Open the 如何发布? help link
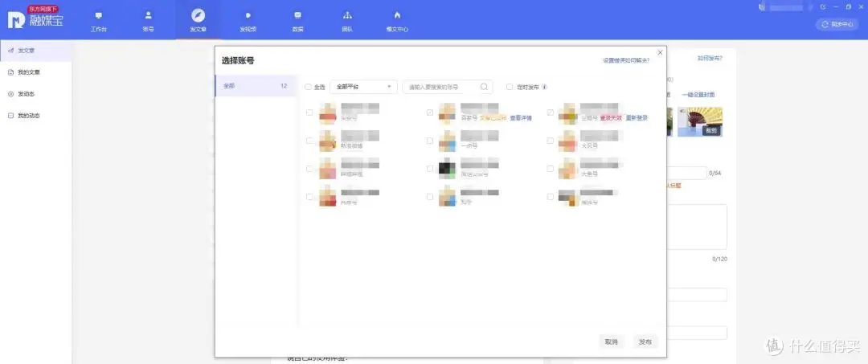This screenshot has height=364, width=868. point(710,58)
